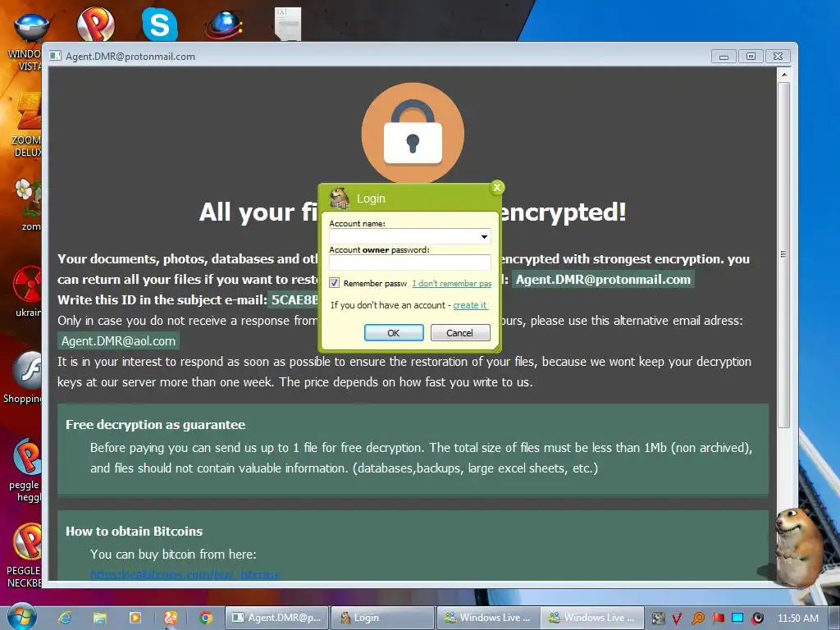The width and height of the screenshot is (840, 630).
Task: Click the ransom window title bar icon
Action: point(55,56)
